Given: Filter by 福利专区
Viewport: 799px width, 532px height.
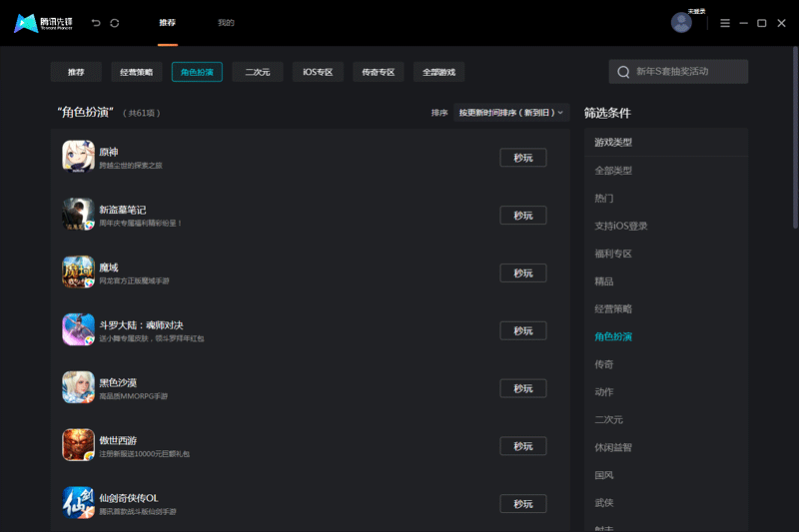Looking at the screenshot, I should [613, 254].
